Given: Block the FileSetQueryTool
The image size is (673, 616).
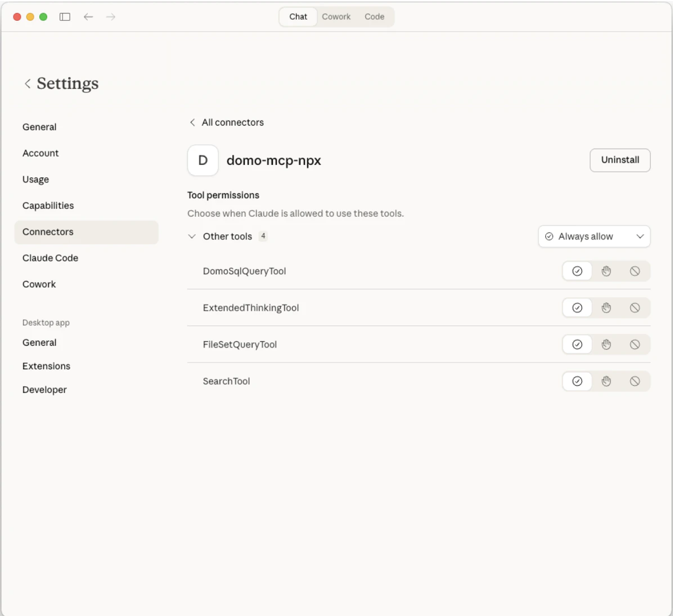Looking at the screenshot, I should [x=635, y=345].
